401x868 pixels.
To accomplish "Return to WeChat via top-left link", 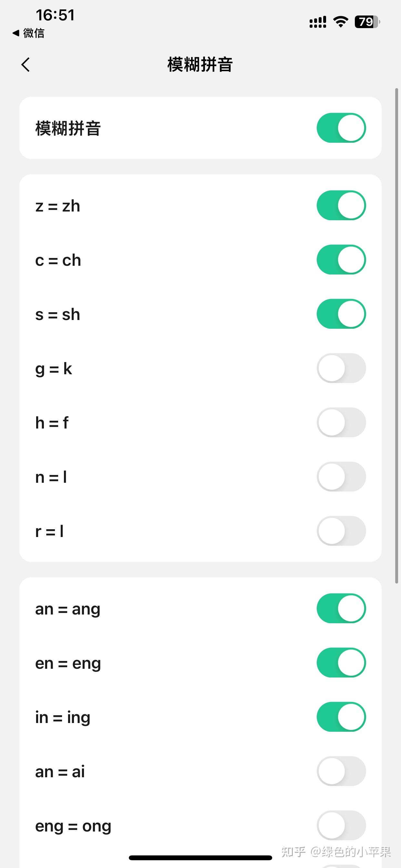I will tap(29, 33).
